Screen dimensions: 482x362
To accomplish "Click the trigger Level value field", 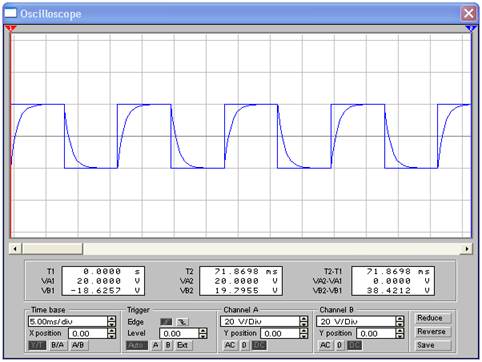I will pos(179,334).
